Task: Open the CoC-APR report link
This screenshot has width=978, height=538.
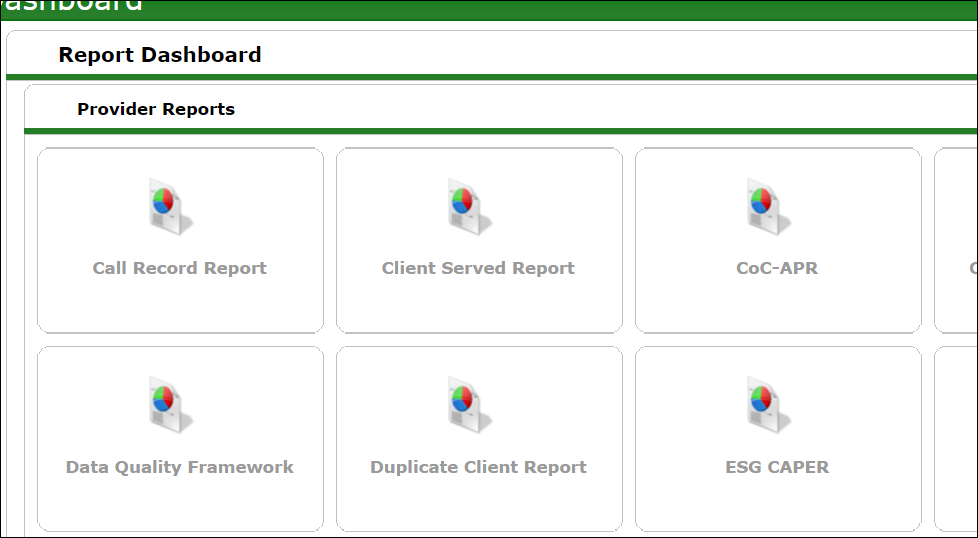Action: [x=777, y=268]
